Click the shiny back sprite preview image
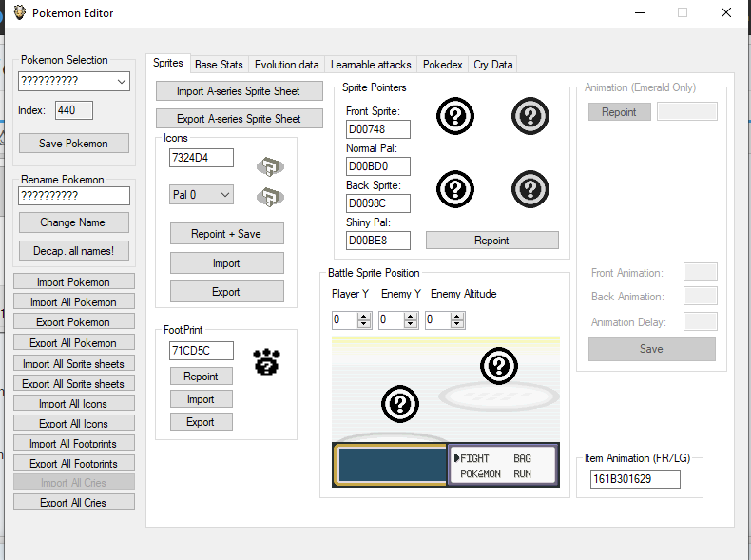Viewport: 751px width, 560px height. click(x=530, y=188)
